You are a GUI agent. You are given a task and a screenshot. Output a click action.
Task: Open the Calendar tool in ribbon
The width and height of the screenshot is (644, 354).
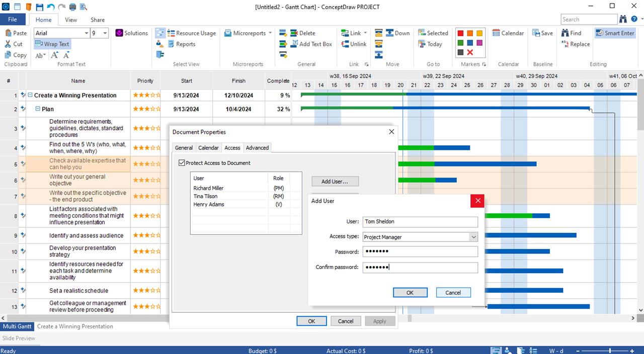tap(508, 33)
